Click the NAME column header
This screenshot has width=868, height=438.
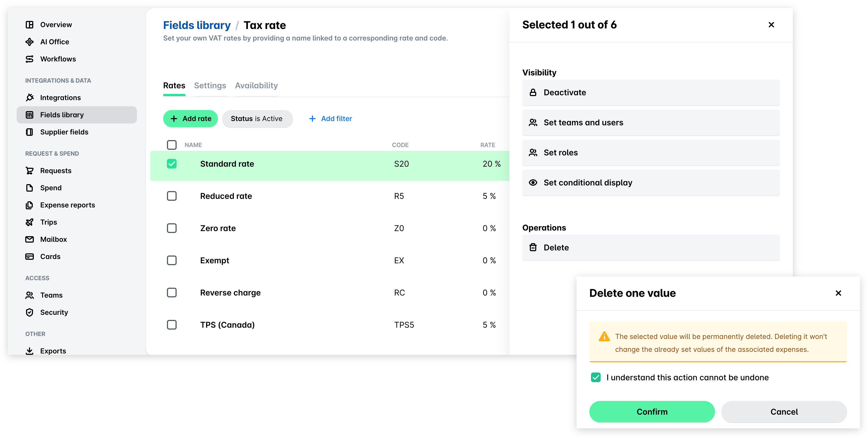click(193, 145)
